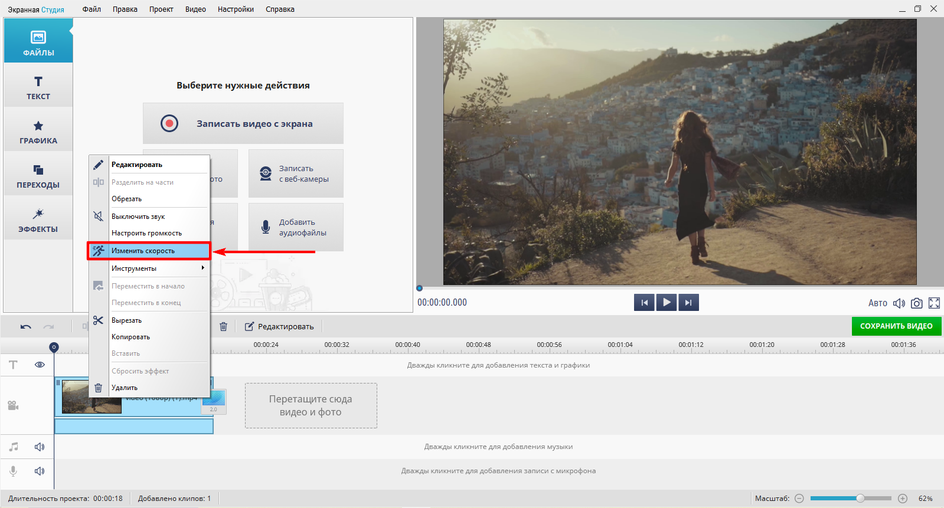Open the Файл menu

tap(92, 9)
